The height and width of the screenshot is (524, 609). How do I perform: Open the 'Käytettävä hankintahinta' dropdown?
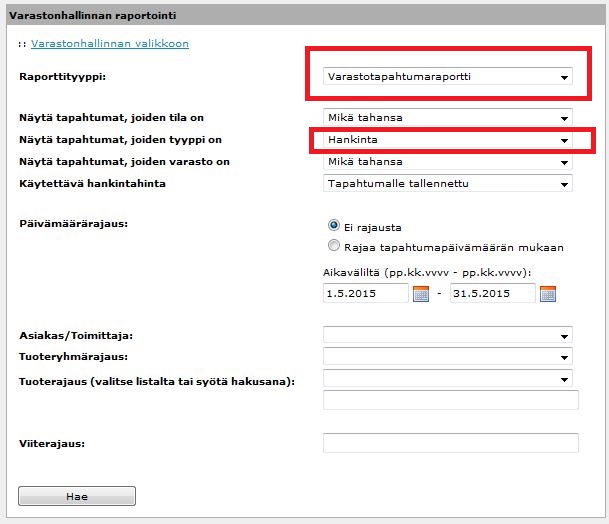(449, 184)
